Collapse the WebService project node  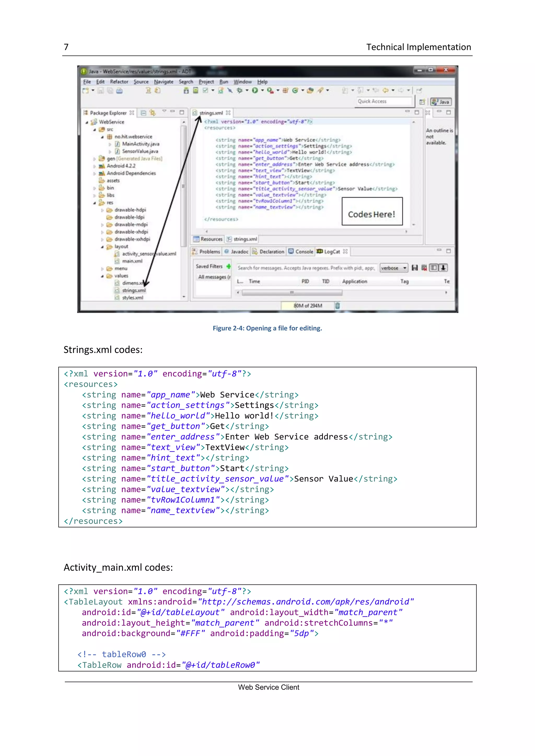pos(87,122)
